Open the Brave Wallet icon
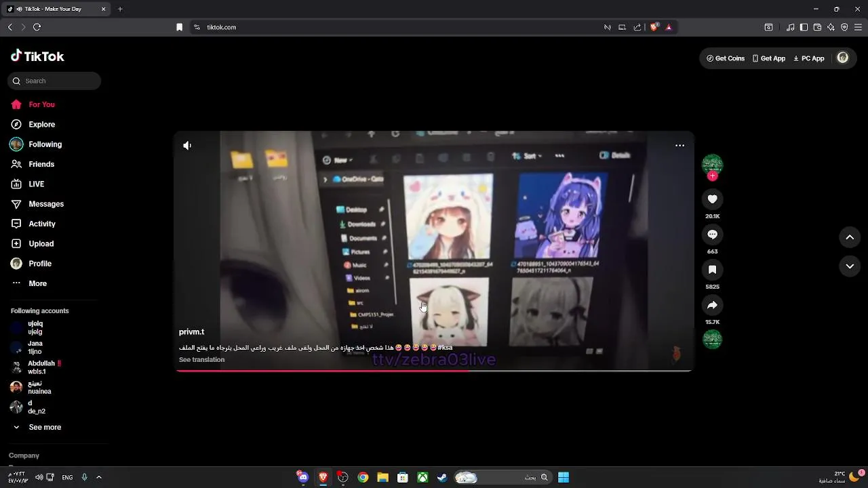The image size is (868, 488). pyautogui.click(x=817, y=27)
